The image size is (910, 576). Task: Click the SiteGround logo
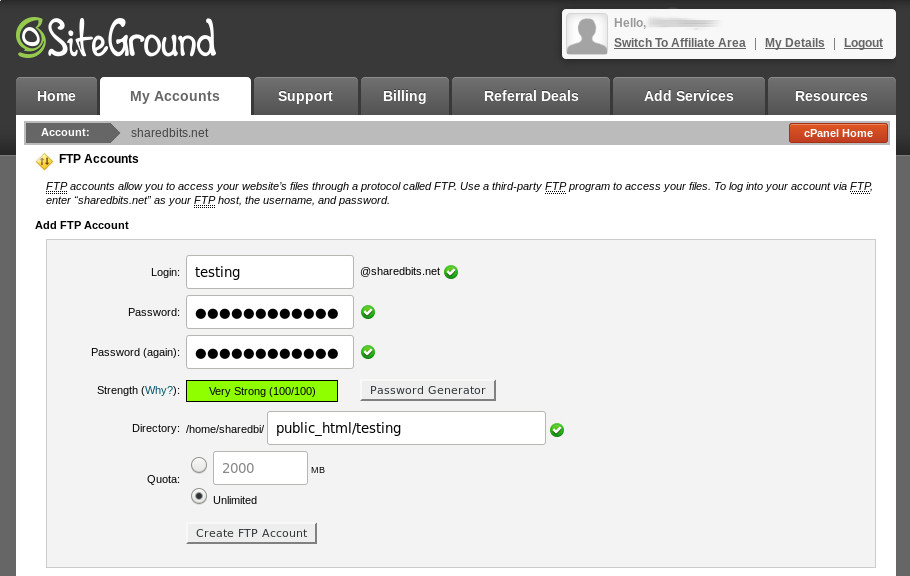(115, 38)
